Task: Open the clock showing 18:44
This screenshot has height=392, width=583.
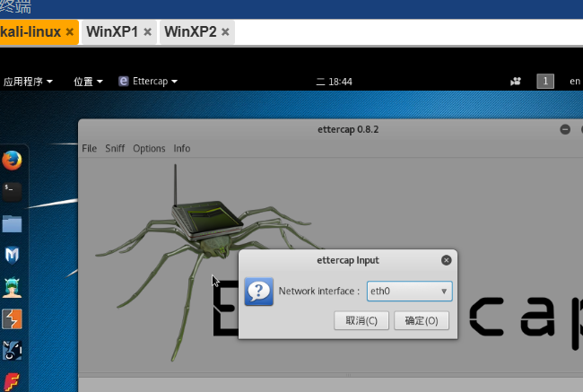Action: (334, 82)
